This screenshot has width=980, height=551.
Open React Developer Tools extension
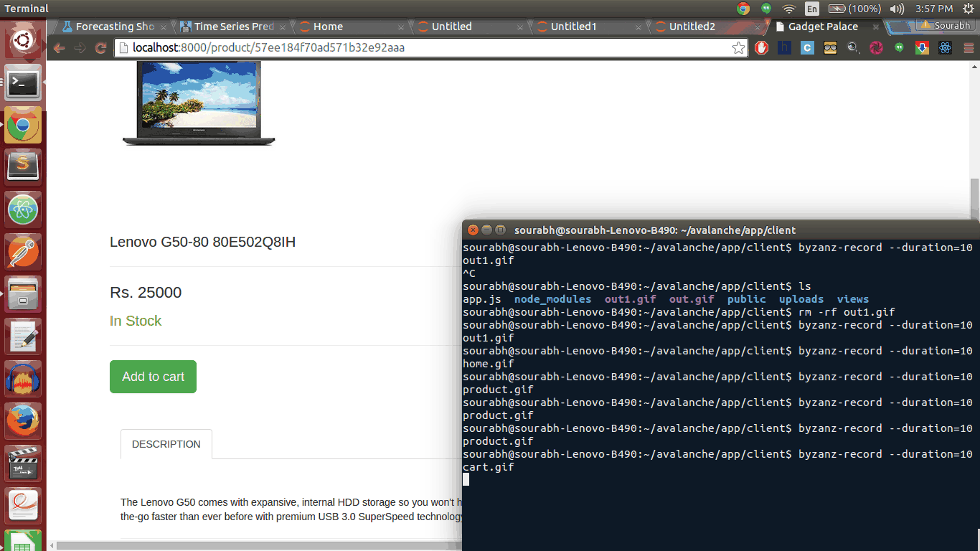[945, 48]
